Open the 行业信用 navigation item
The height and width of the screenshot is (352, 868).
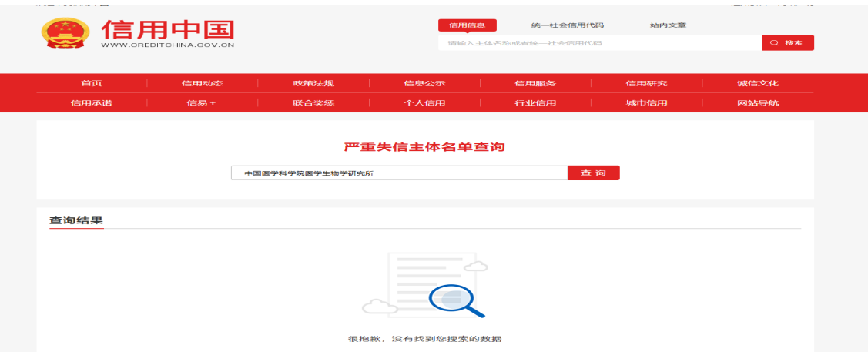pos(535,103)
